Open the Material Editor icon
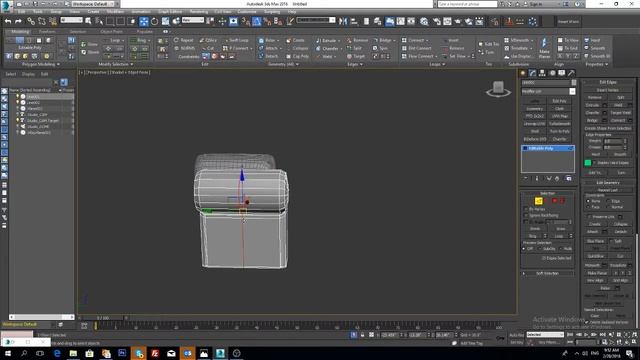The width and height of the screenshot is (640, 360). point(424,21)
